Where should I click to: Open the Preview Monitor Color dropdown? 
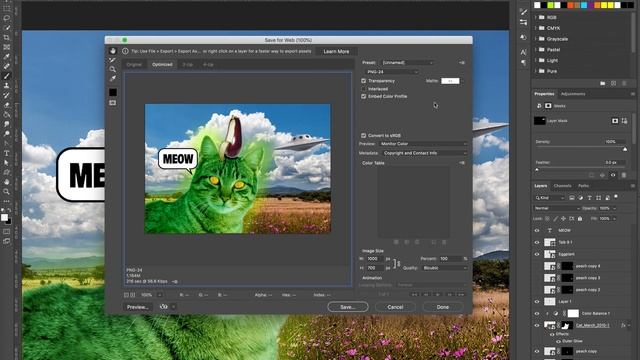[x=423, y=144]
